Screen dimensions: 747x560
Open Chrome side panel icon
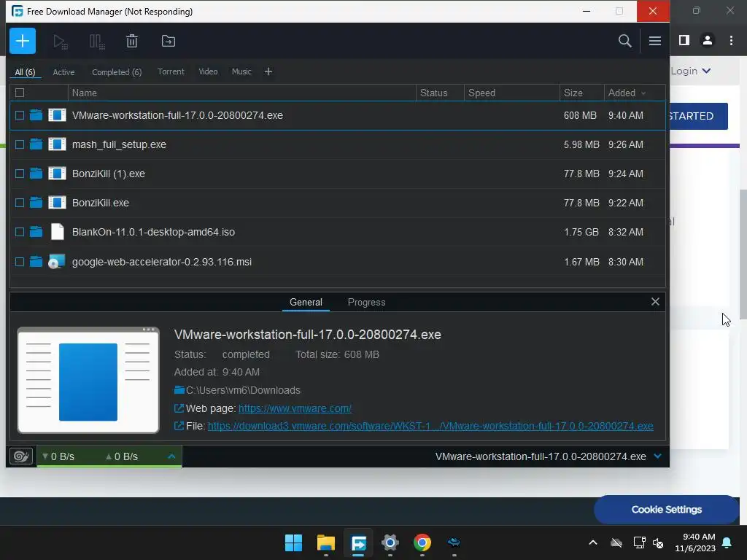[x=684, y=41]
